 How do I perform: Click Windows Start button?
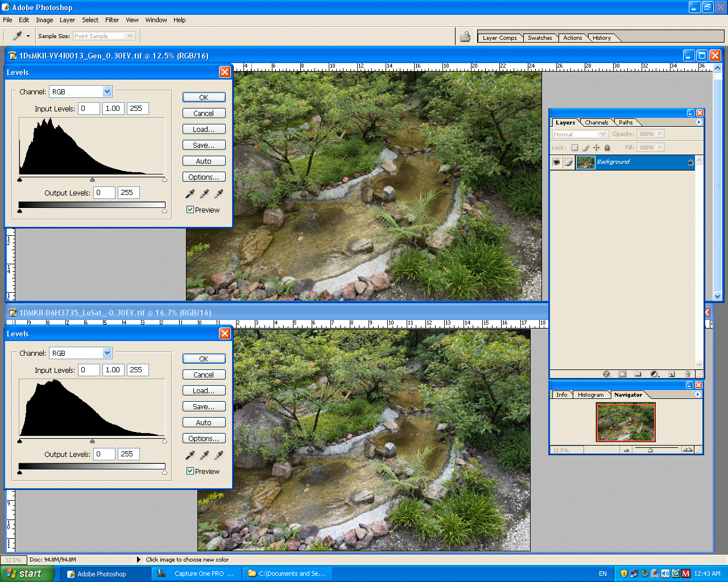(27, 573)
